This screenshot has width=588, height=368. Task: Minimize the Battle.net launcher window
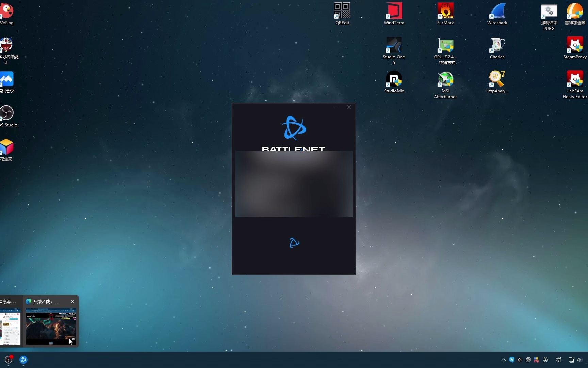[336, 107]
